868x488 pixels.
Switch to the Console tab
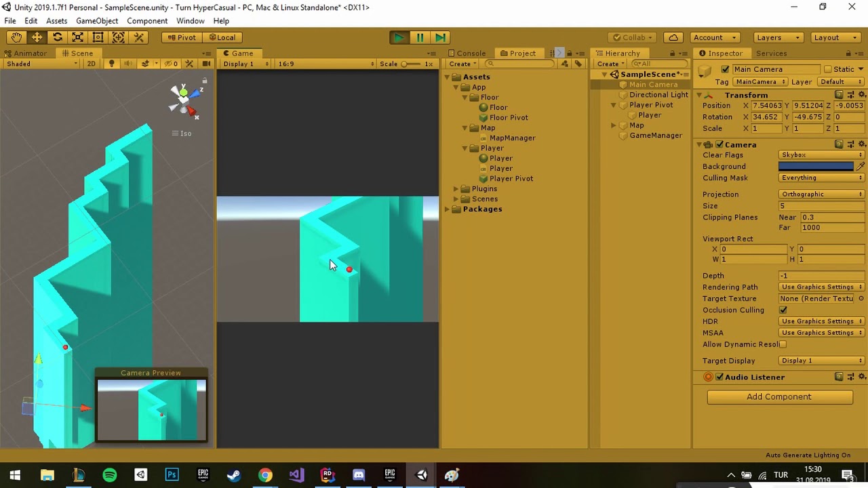[x=466, y=54]
